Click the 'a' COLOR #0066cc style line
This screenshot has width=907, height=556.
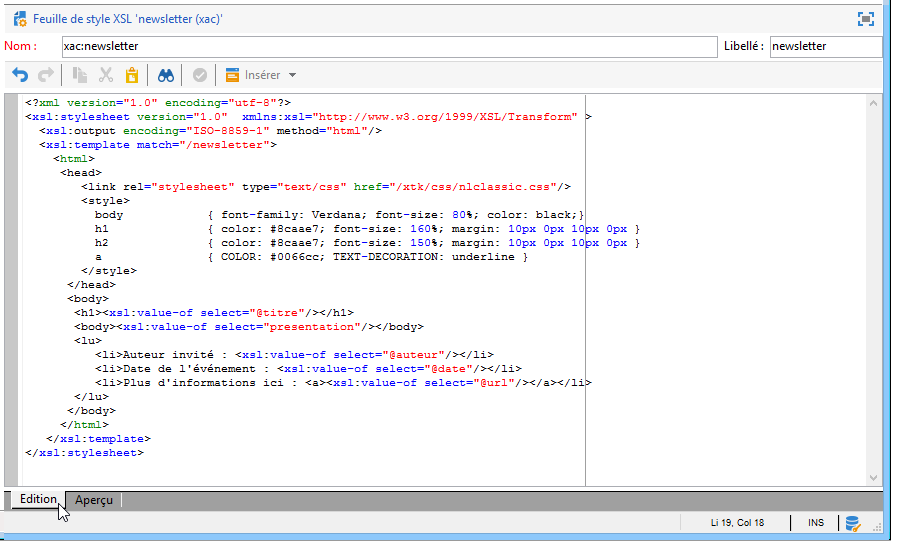[311, 257]
